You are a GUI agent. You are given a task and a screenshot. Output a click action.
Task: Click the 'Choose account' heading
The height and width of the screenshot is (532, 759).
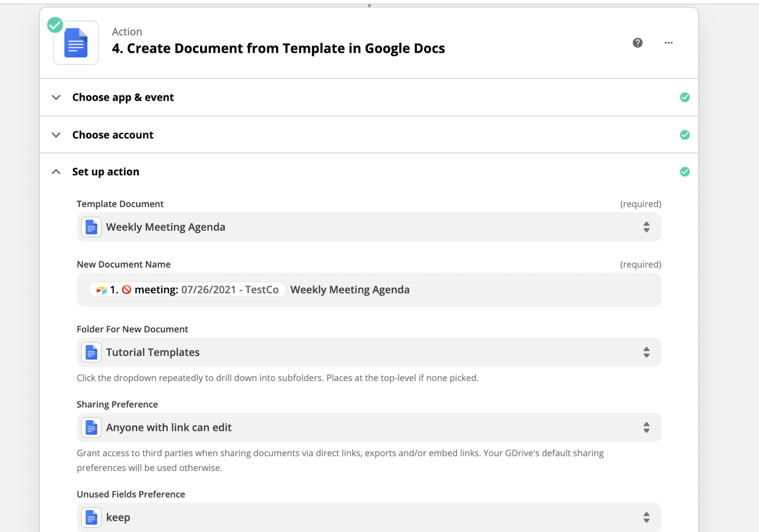tap(113, 135)
